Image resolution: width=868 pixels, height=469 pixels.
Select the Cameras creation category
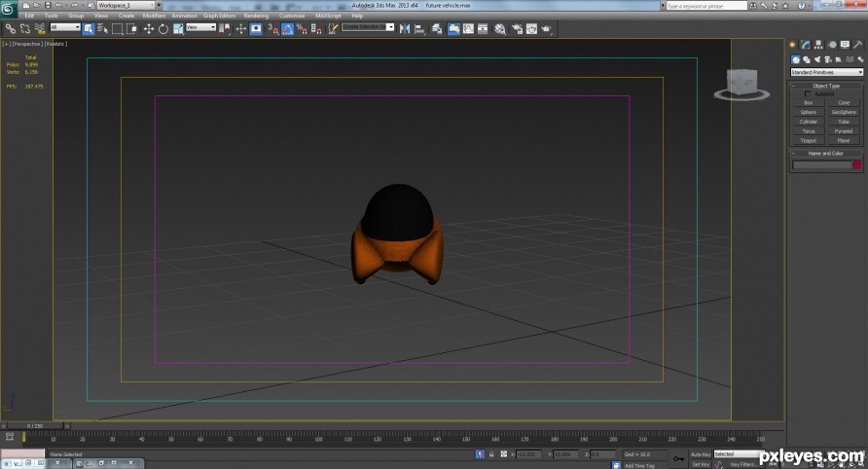828,59
